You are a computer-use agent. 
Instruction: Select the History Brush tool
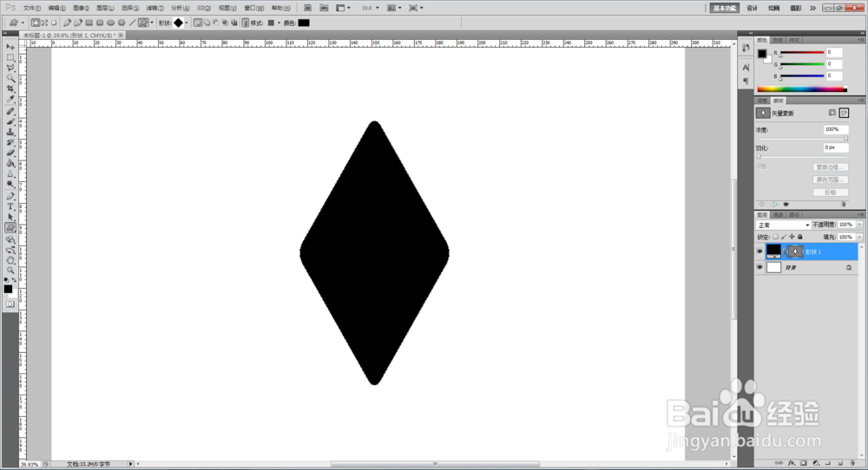click(10, 143)
